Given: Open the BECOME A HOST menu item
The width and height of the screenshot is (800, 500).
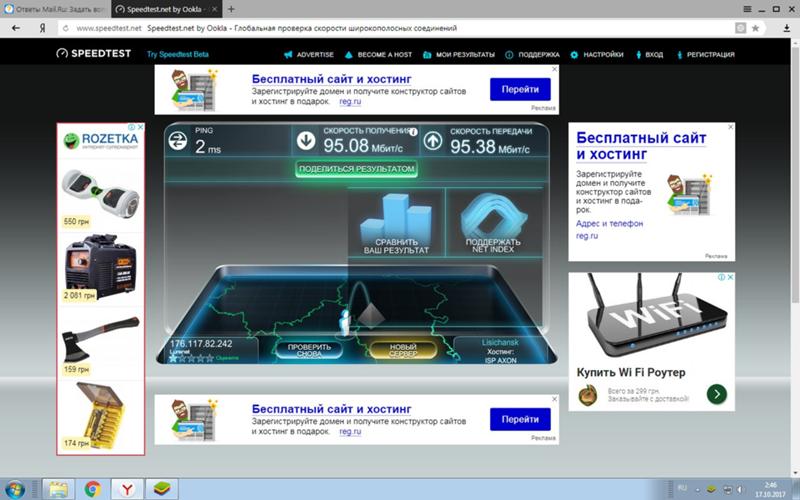Looking at the screenshot, I should pos(378,55).
